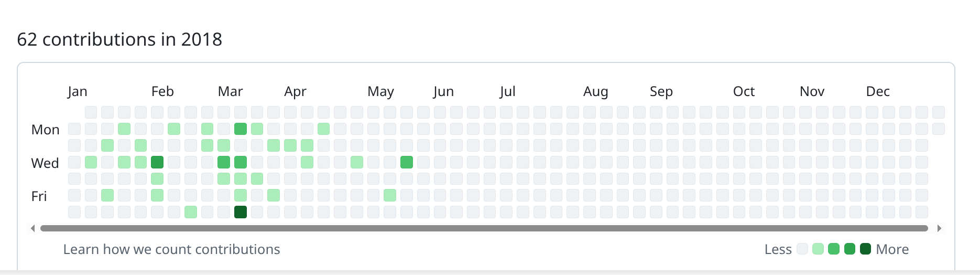Click the light green legend swatch
980x275 pixels.
coord(818,249)
